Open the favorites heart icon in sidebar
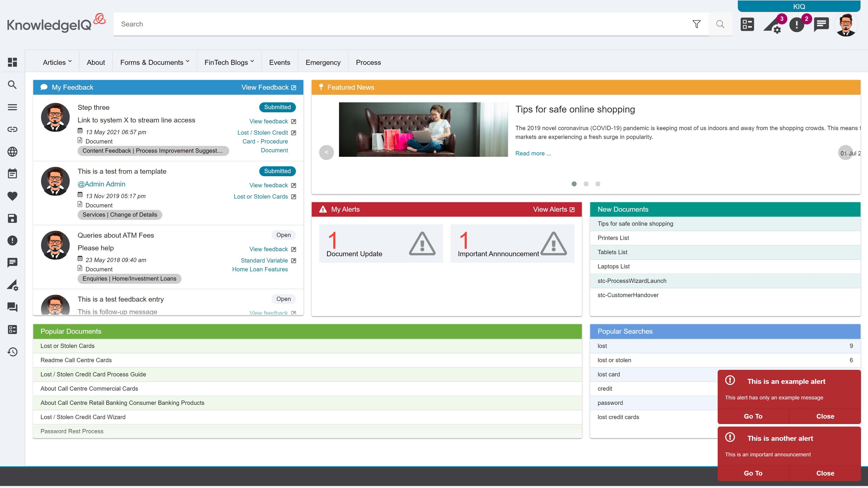This screenshot has width=868, height=488. coord(12,196)
